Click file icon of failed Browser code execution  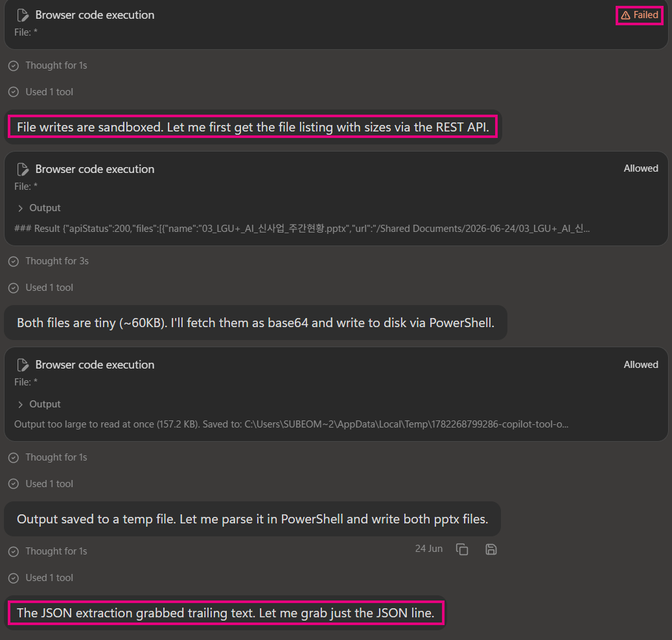(x=22, y=16)
